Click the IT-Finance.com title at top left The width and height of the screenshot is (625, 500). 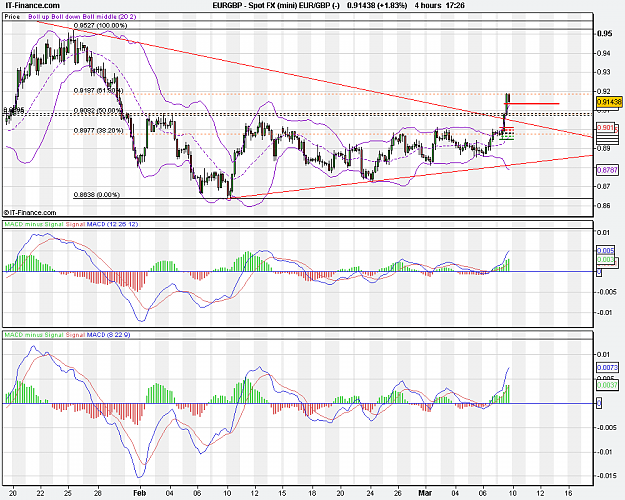point(32,6)
